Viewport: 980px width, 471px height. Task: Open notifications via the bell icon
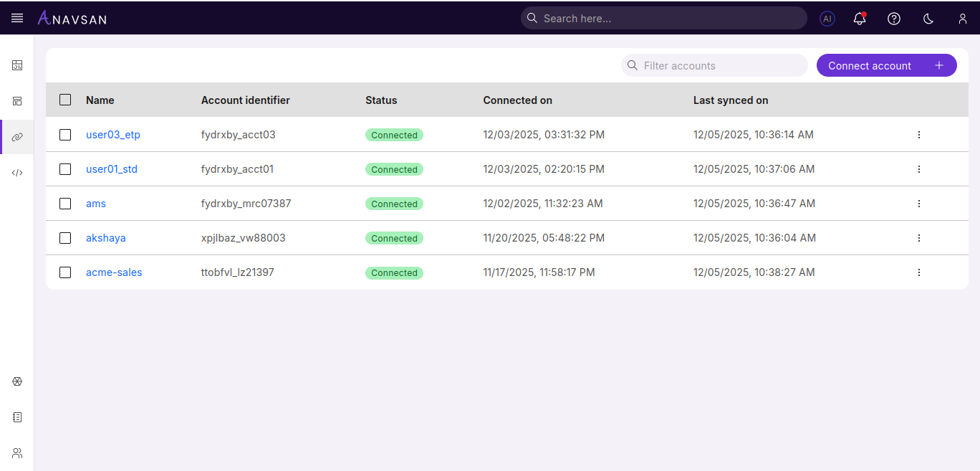(x=859, y=19)
